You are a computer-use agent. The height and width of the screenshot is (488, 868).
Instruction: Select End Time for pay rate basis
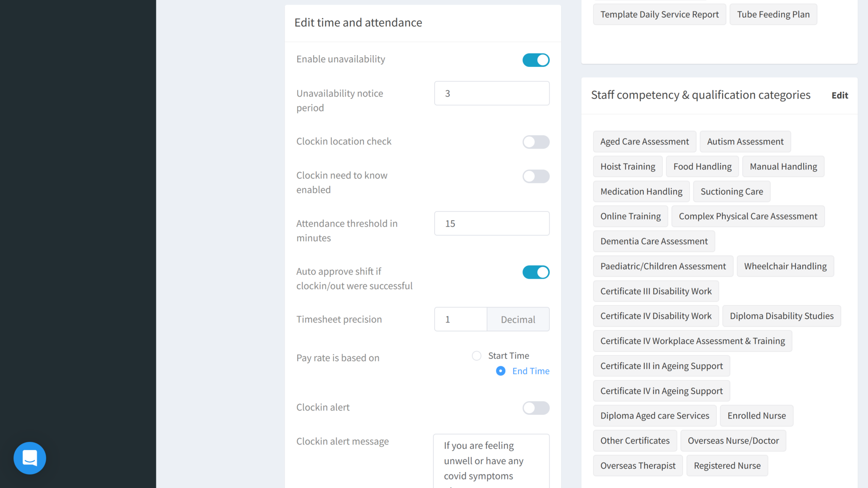point(501,371)
